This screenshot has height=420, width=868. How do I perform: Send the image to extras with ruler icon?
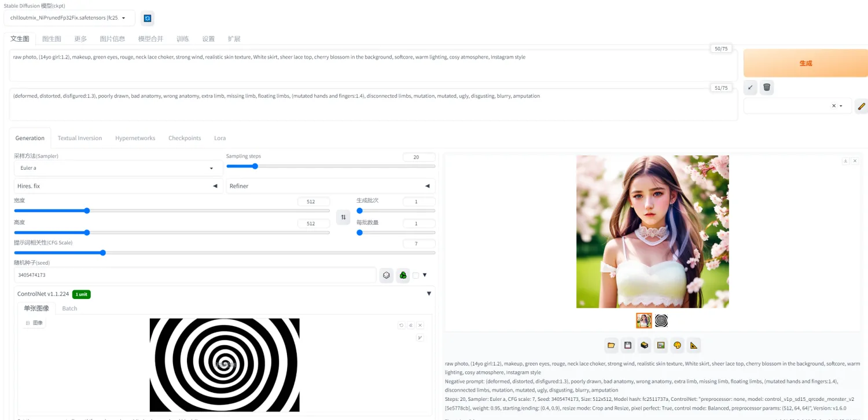point(694,346)
